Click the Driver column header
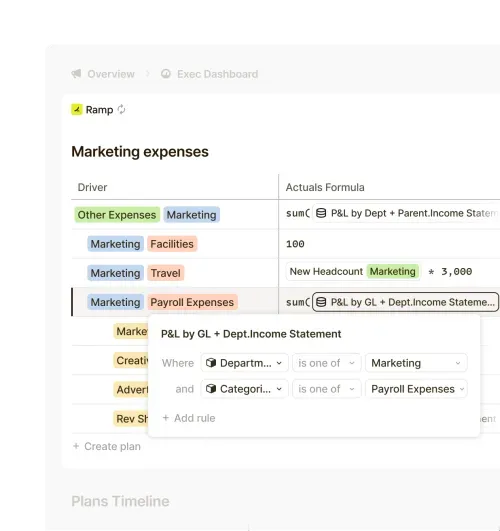 (92, 187)
